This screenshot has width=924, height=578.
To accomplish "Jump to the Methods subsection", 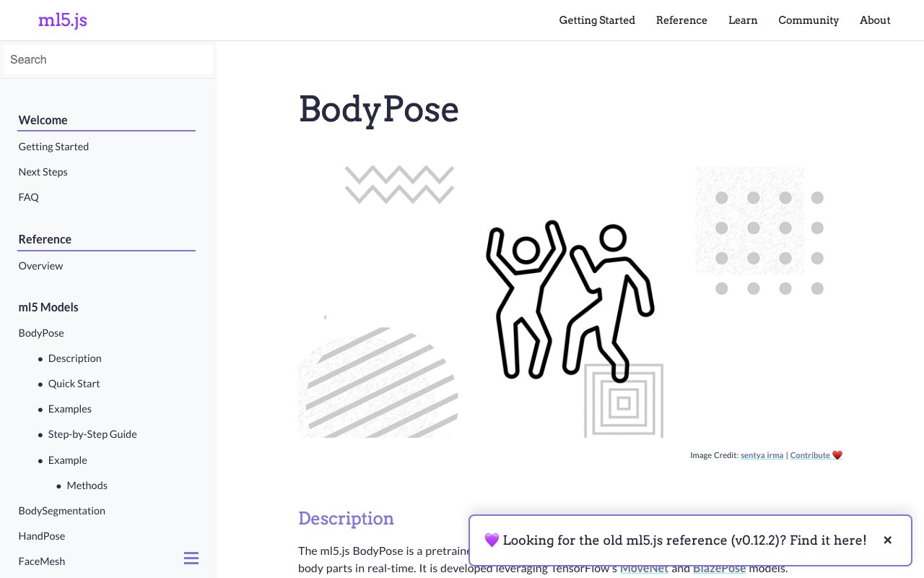I will (87, 486).
